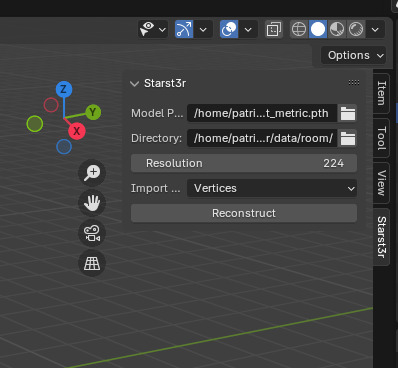
Task: Expand selectability and visibility dropdown arrow
Action: (x=162, y=30)
